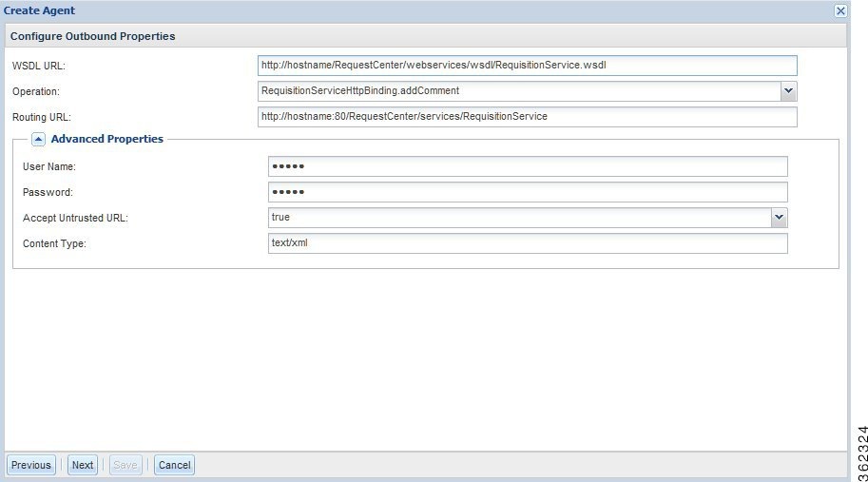The height and width of the screenshot is (482, 868).
Task: Click the Password label
Action: click(x=48, y=192)
